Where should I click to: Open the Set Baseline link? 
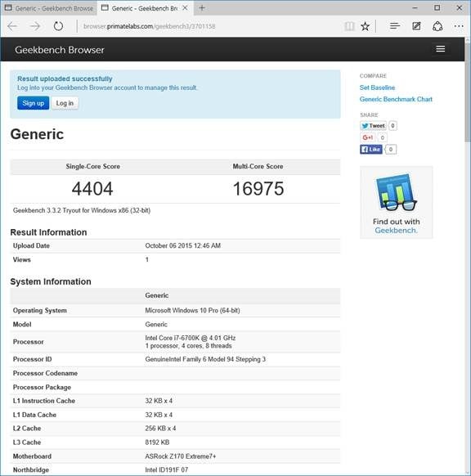pyautogui.click(x=377, y=88)
